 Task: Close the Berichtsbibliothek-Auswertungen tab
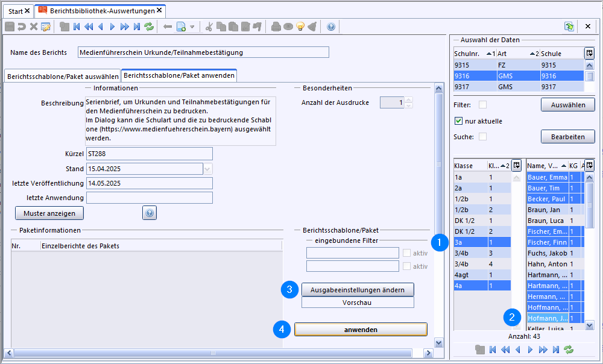pos(159,10)
